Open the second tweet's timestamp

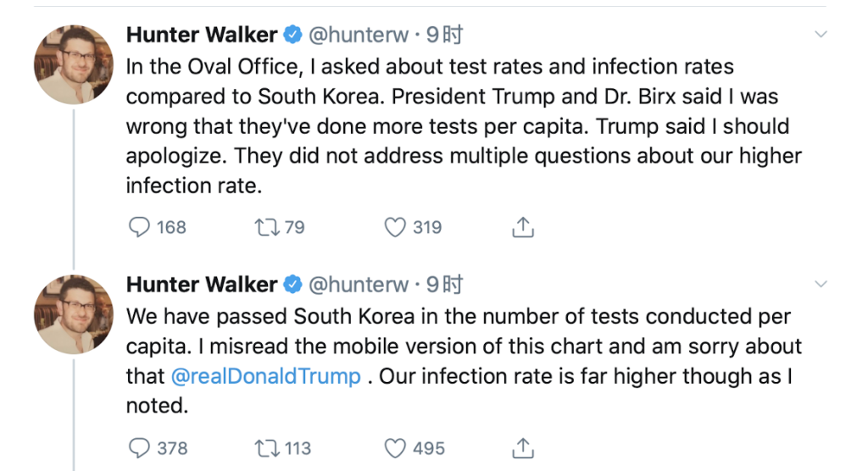pos(444,285)
